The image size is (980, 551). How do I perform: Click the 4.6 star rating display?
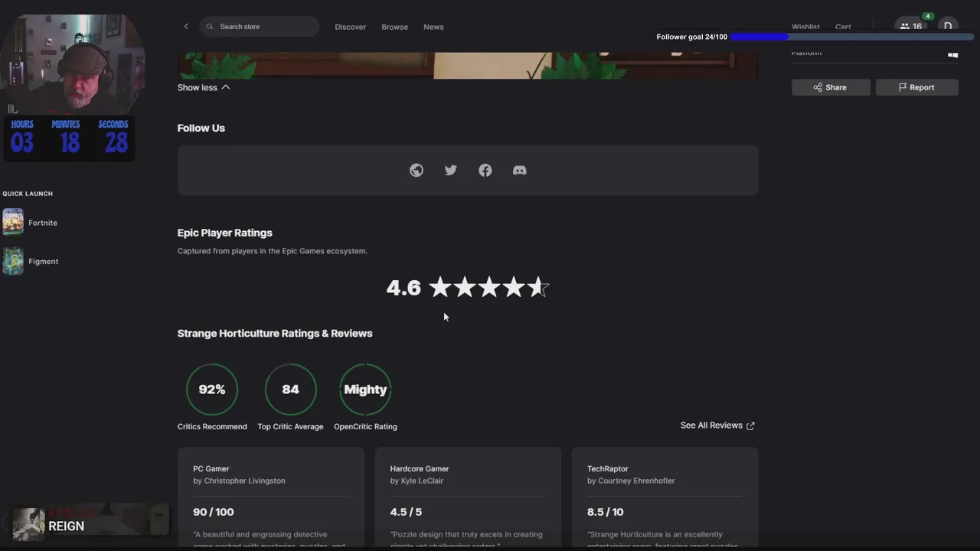468,288
